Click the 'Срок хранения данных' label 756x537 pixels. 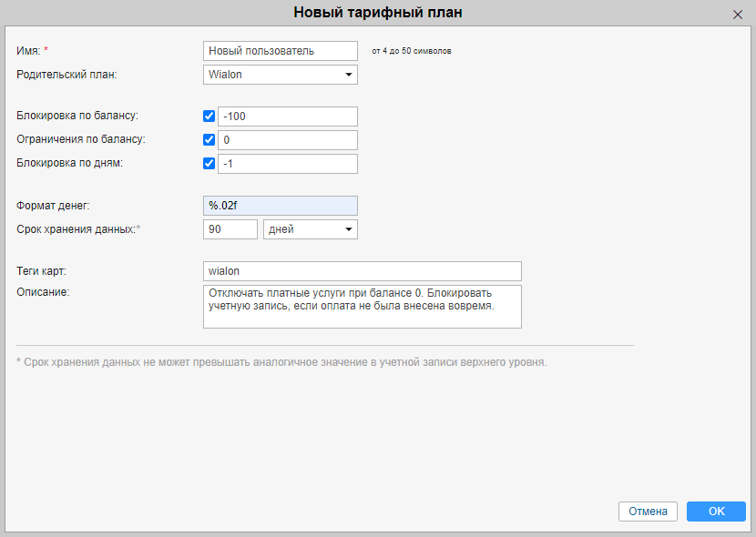77,229
